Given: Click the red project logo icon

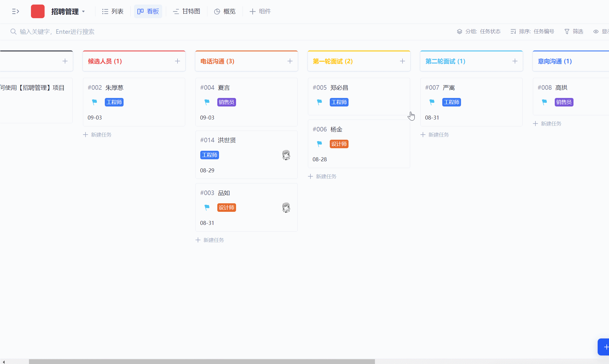Looking at the screenshot, I should (x=38, y=11).
